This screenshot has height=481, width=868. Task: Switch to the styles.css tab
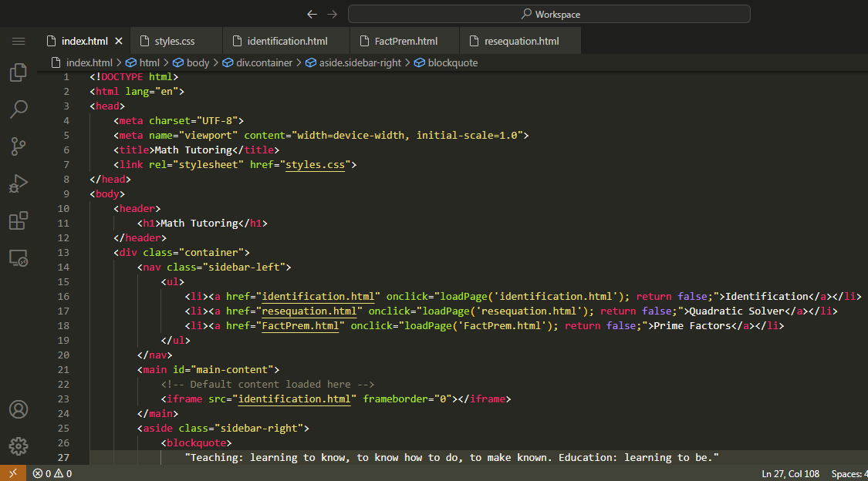[x=174, y=41]
